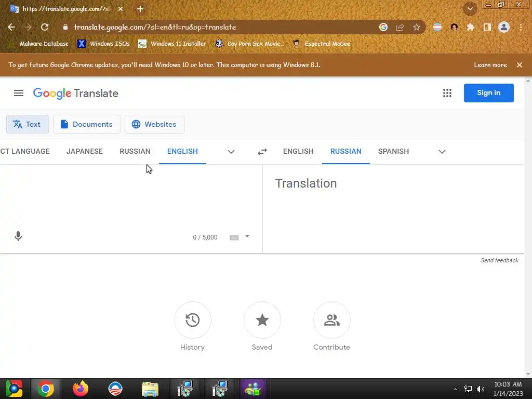The width and height of the screenshot is (532, 399).
Task: Open the Contribute community icon
Action: coord(332,320)
